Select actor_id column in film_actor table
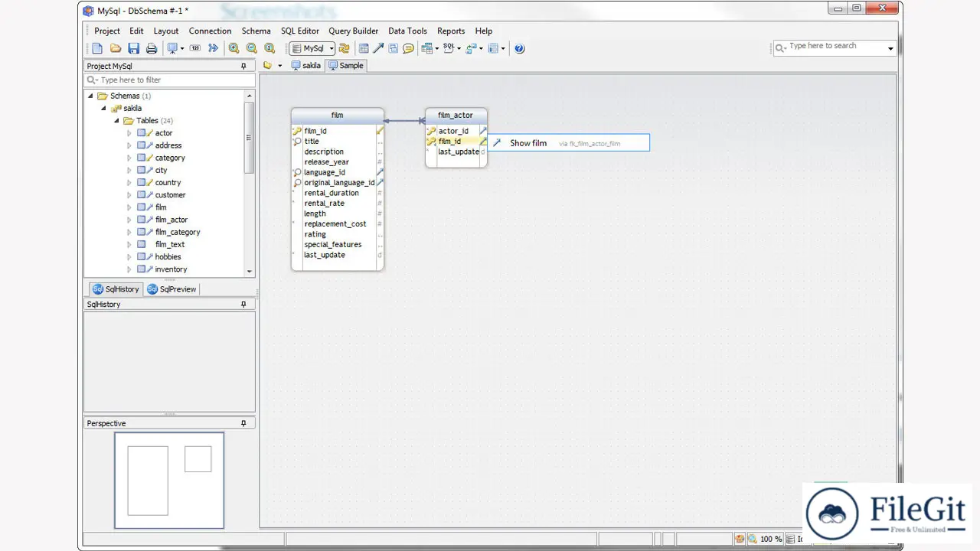Screen dimensions: 980x551 coord(453,131)
